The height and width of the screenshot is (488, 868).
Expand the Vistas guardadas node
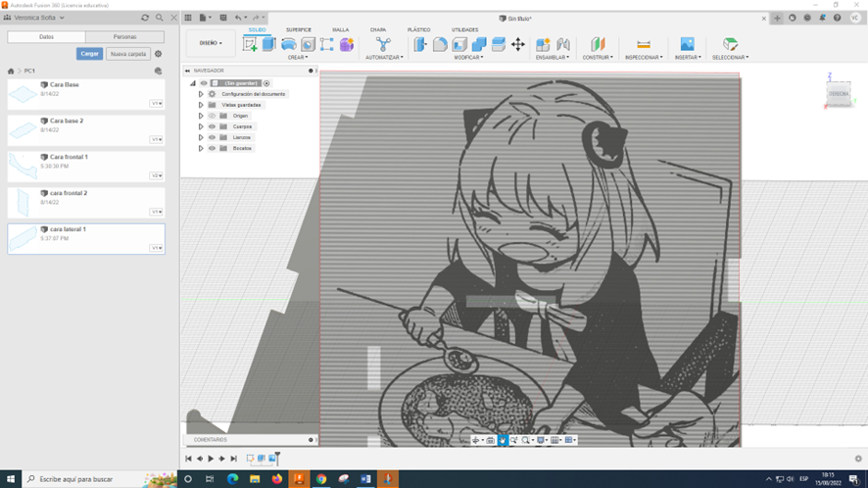coord(201,105)
